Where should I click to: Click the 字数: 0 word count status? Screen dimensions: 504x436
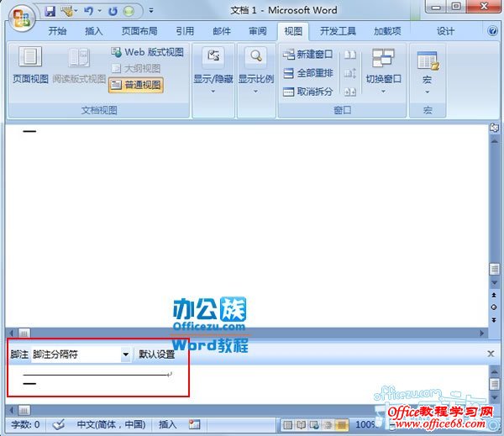click(25, 424)
